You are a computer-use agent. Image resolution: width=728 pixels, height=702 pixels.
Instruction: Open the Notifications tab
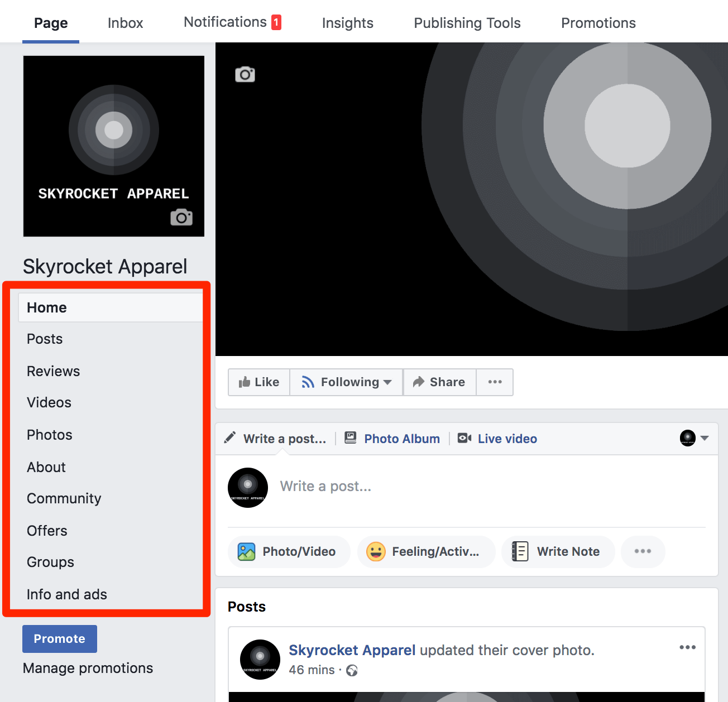click(226, 22)
